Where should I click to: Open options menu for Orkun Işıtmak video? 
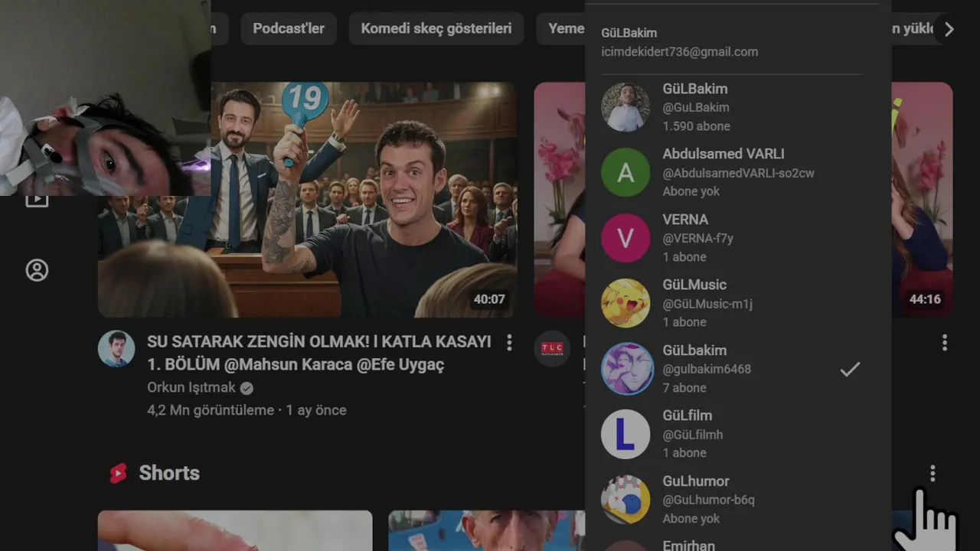coord(509,342)
